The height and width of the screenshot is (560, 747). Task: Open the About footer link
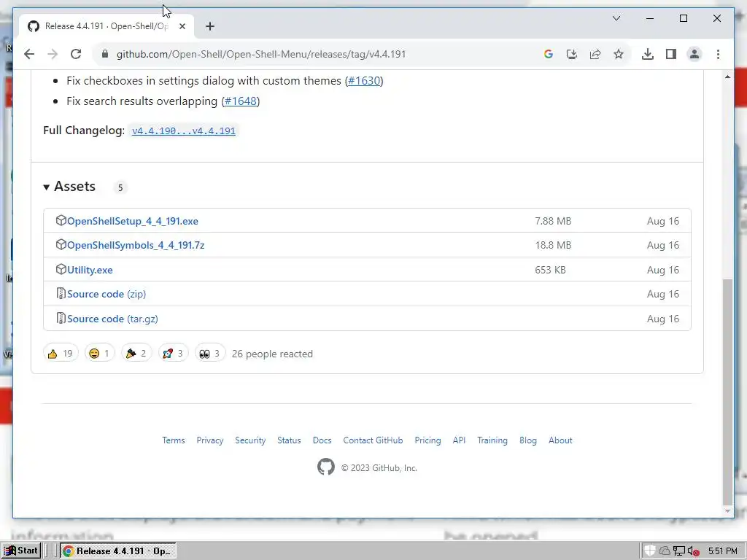pyautogui.click(x=560, y=440)
